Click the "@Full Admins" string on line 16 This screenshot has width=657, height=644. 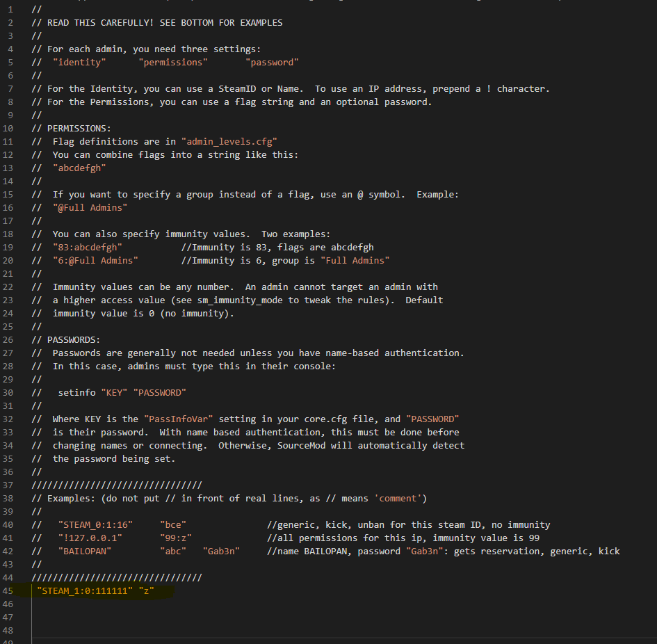point(90,207)
